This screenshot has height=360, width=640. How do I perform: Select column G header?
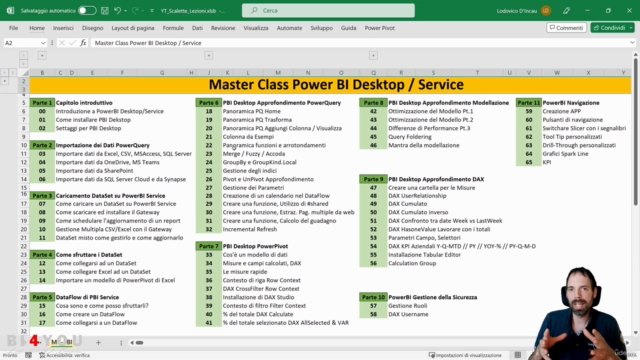(162, 73)
